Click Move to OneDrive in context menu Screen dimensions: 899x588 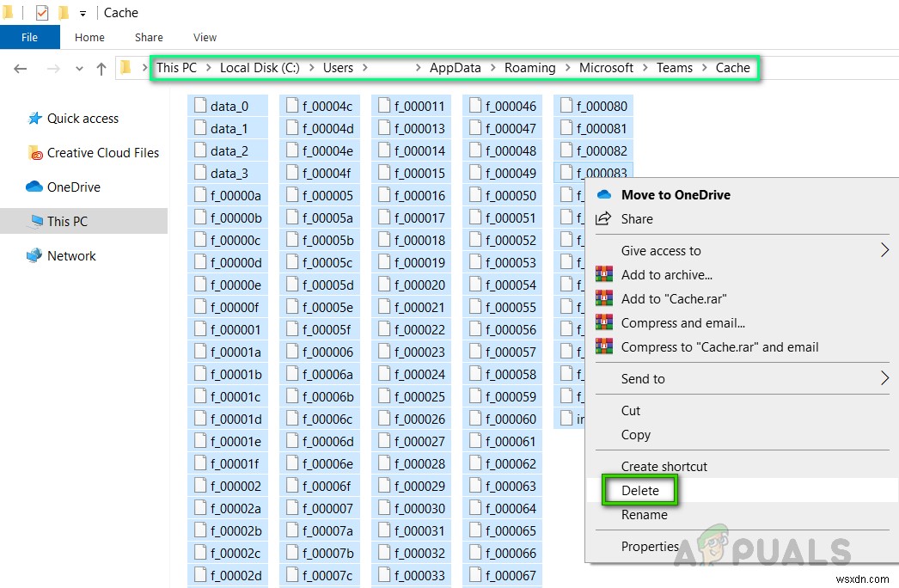pos(676,195)
